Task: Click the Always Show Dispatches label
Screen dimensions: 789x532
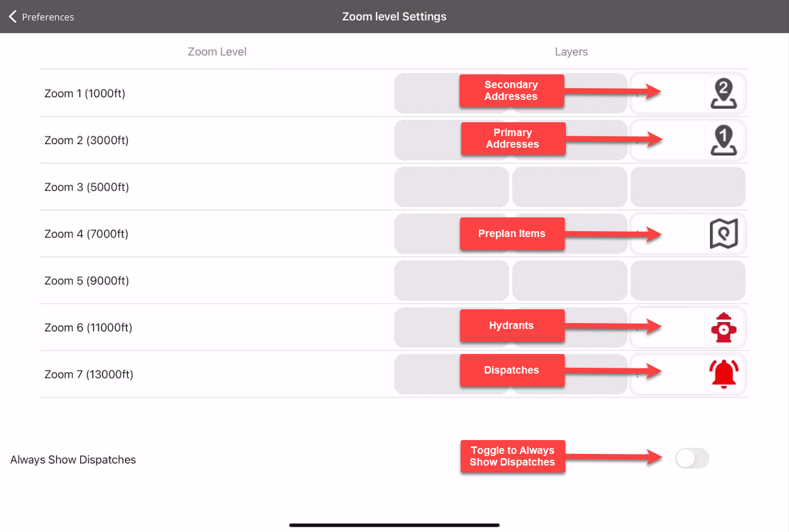Action: (x=73, y=460)
